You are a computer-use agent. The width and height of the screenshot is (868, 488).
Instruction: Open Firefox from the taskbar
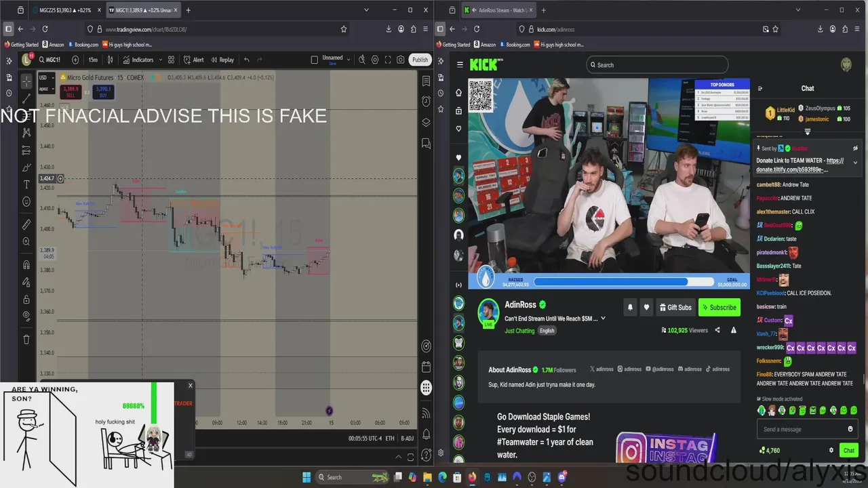[x=473, y=477]
